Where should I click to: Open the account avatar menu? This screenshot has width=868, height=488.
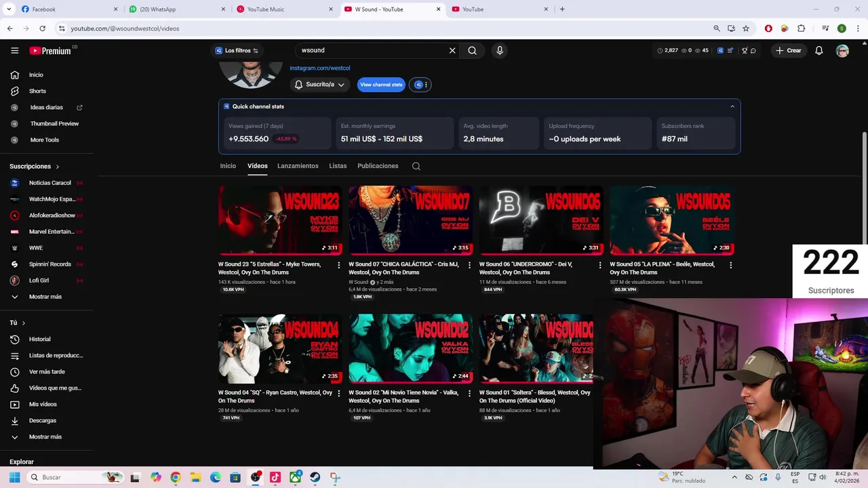pos(842,51)
